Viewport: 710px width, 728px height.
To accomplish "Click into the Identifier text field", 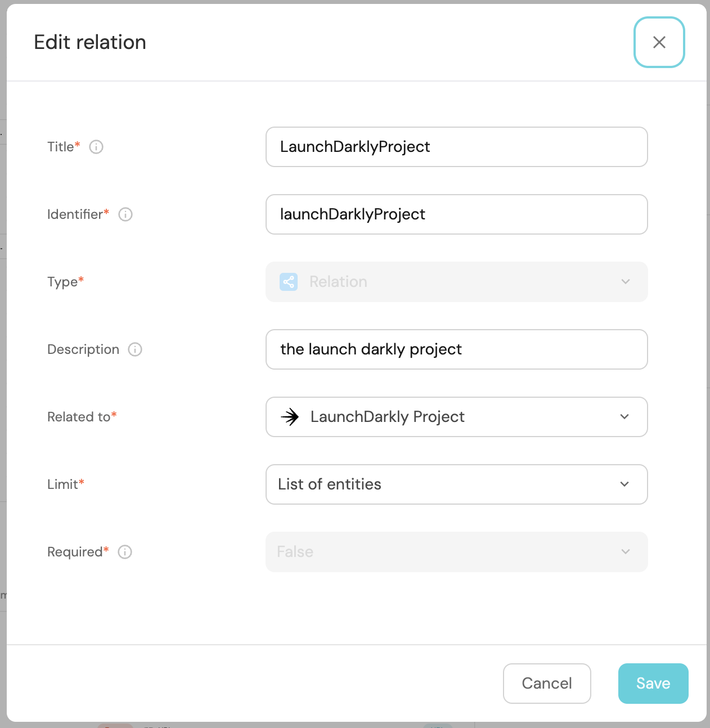I will point(457,214).
